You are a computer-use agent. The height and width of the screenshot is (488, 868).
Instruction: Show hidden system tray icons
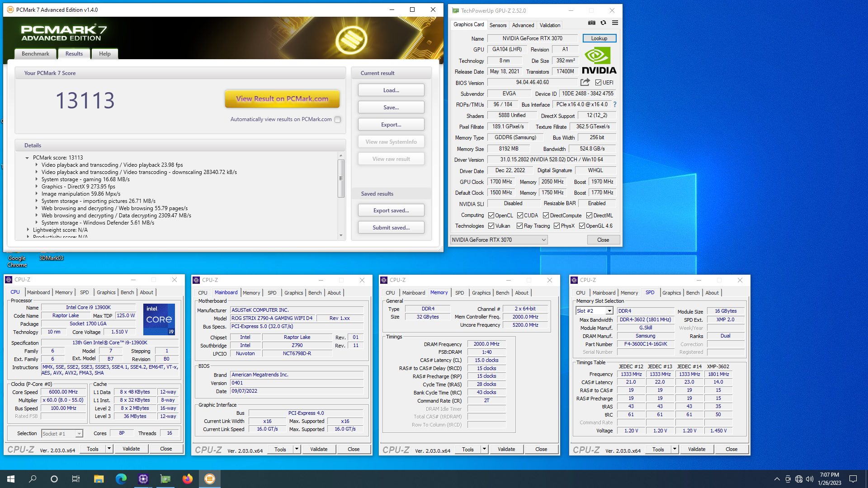coord(777,479)
